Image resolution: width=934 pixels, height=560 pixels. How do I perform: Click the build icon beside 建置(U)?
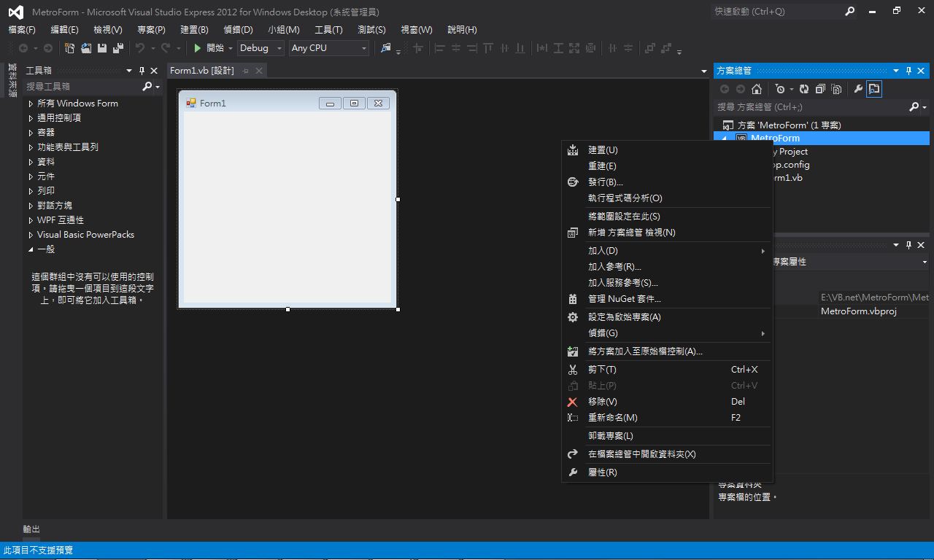pos(573,150)
